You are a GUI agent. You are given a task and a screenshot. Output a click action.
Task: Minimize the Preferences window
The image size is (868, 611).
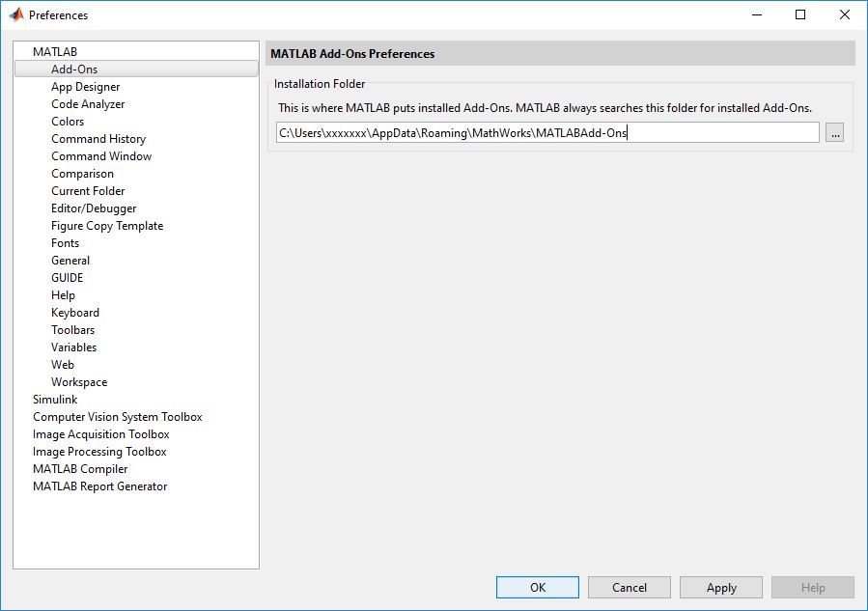coord(757,14)
